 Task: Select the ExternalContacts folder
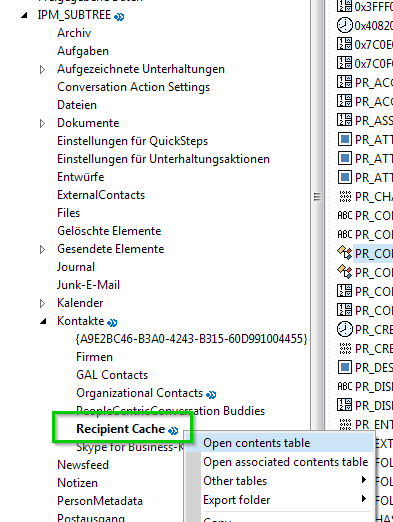coord(101,195)
